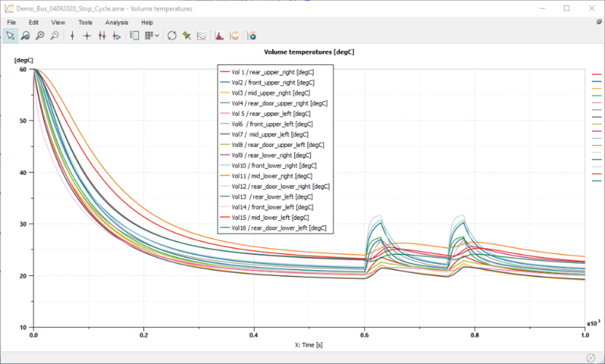Screen dimensions: 605x364
Task: Select the crosshair cursor tool
Action: (x=87, y=35)
